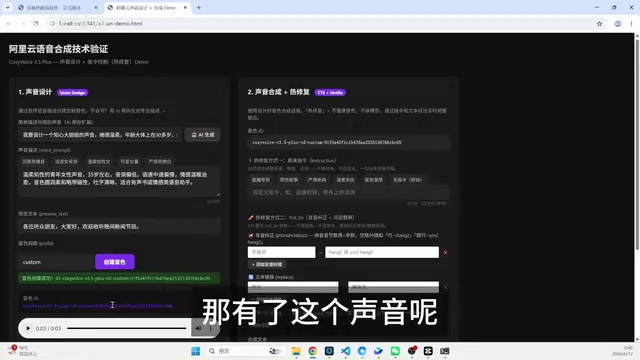Viewport: 640px width, 360px height.
Task: Select the 温柔安抚 instruction chip
Action: pos(345,180)
